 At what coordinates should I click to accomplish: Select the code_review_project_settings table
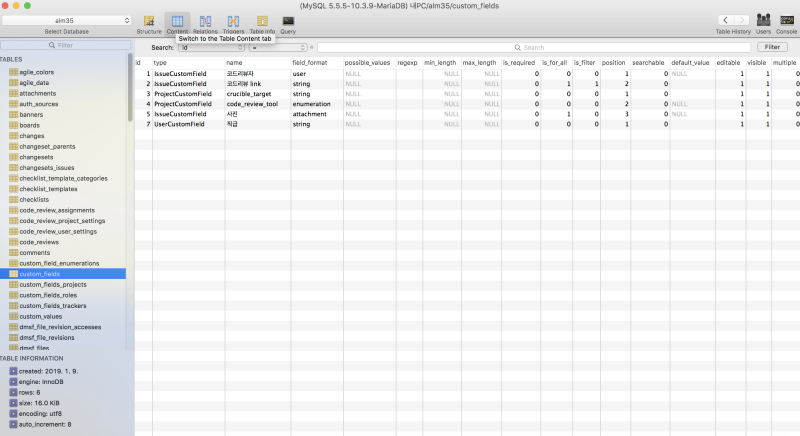62,221
